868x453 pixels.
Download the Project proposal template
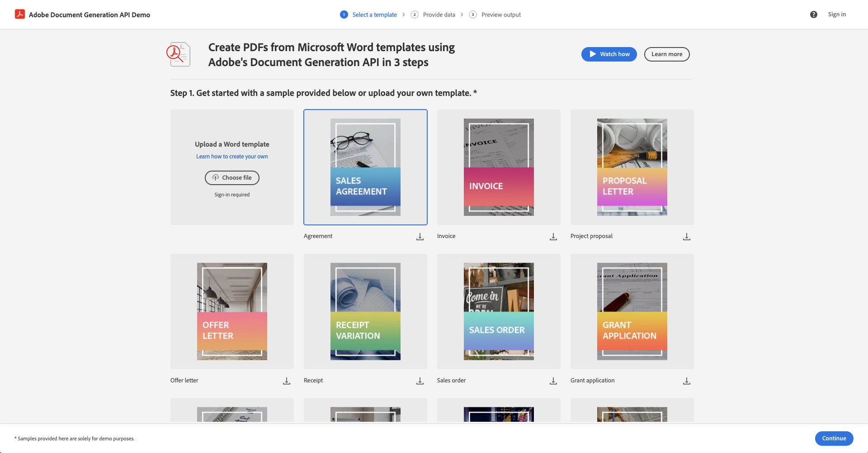687,237
